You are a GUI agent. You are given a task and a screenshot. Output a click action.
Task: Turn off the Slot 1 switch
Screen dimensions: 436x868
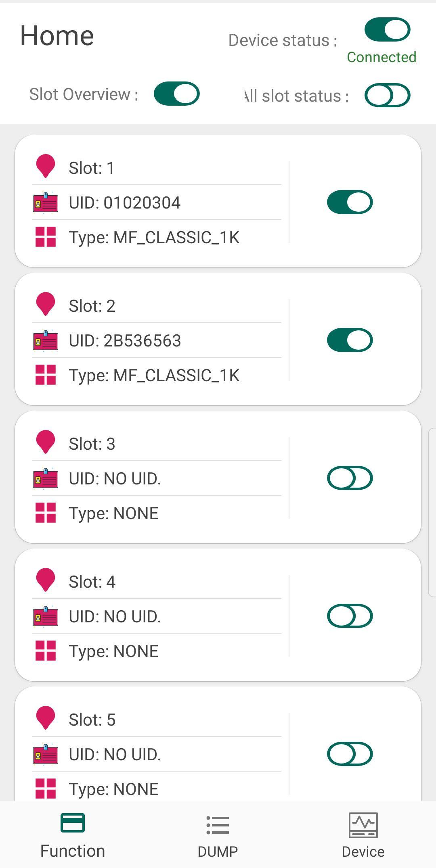[350, 202]
